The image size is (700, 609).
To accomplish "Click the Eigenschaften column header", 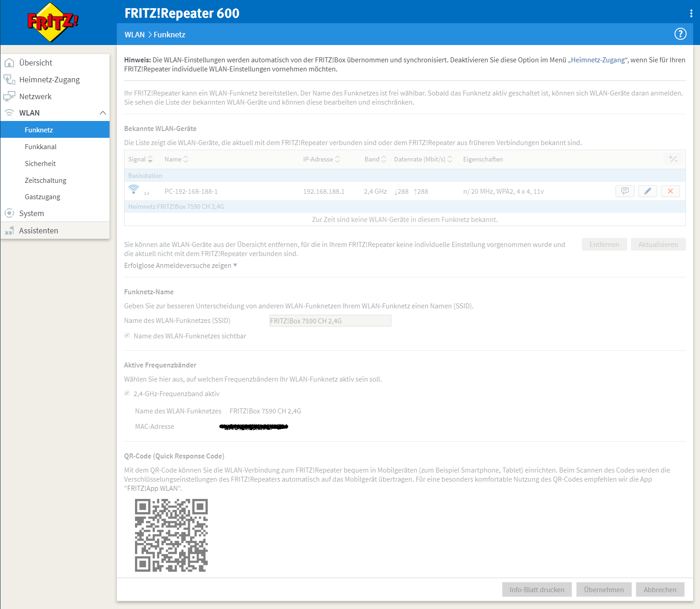I will pyautogui.click(x=483, y=159).
